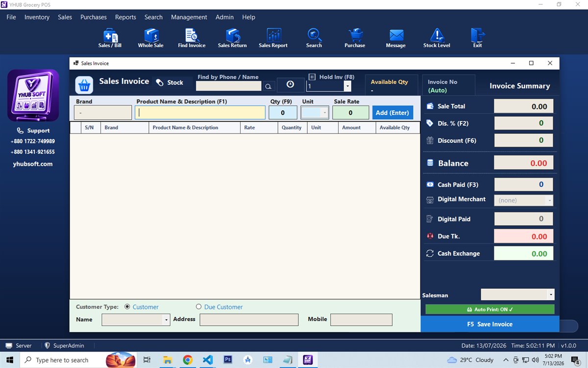The image size is (588, 368).
Task: Open Visual Studio Code from the taskbar
Action: [208, 360]
